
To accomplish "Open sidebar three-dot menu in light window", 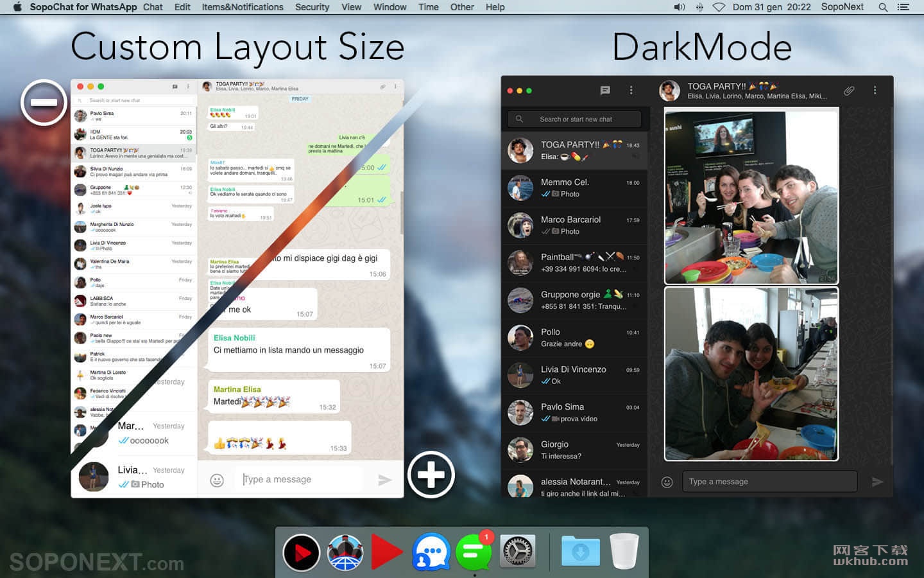I will [188, 86].
